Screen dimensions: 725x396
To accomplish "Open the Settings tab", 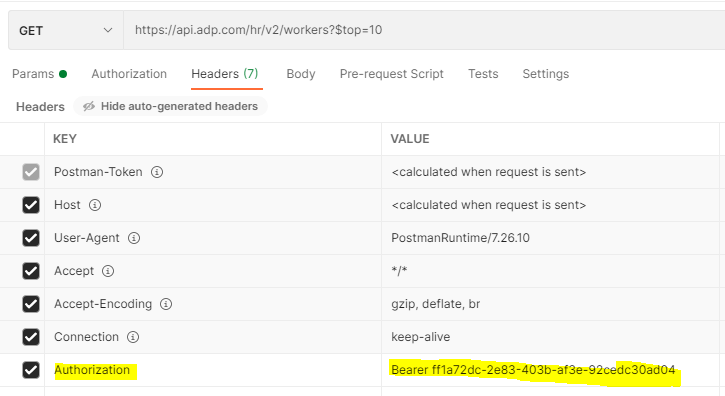I will [x=546, y=74].
